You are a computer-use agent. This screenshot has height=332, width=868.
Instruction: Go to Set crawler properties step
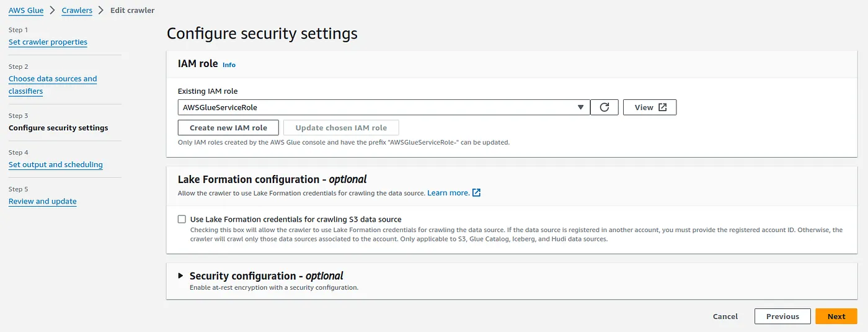[48, 42]
